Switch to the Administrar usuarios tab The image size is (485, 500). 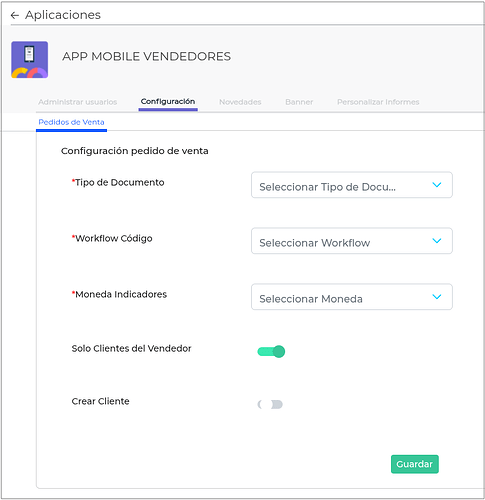[x=78, y=102]
